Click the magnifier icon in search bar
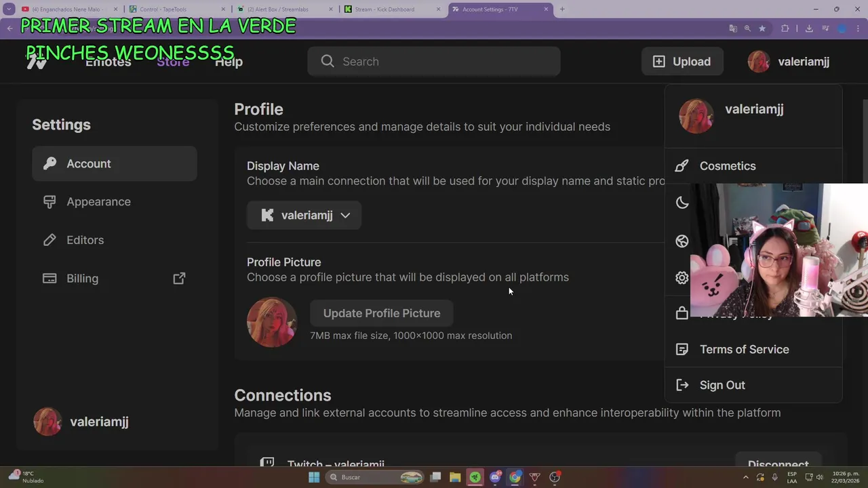 point(328,62)
